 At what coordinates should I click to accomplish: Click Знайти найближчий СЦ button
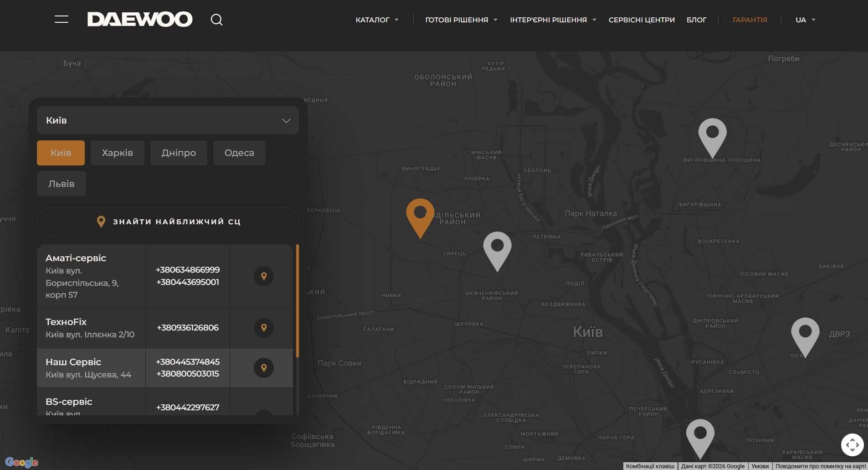click(168, 222)
